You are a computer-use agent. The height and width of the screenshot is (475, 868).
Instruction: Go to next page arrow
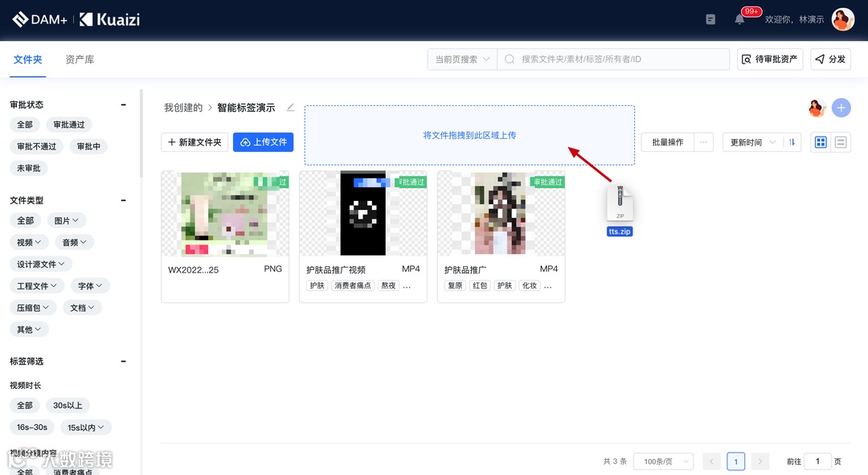[x=760, y=461]
